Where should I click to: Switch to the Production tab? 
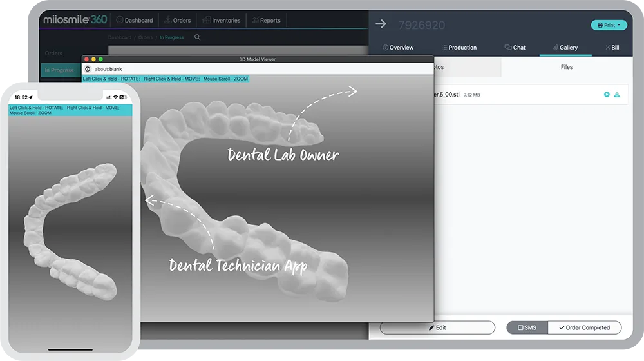[459, 48]
